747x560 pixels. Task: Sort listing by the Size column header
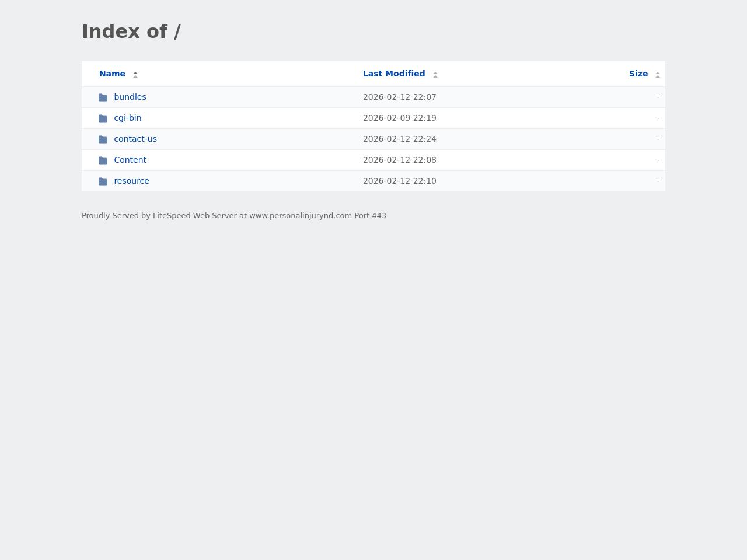638,73
